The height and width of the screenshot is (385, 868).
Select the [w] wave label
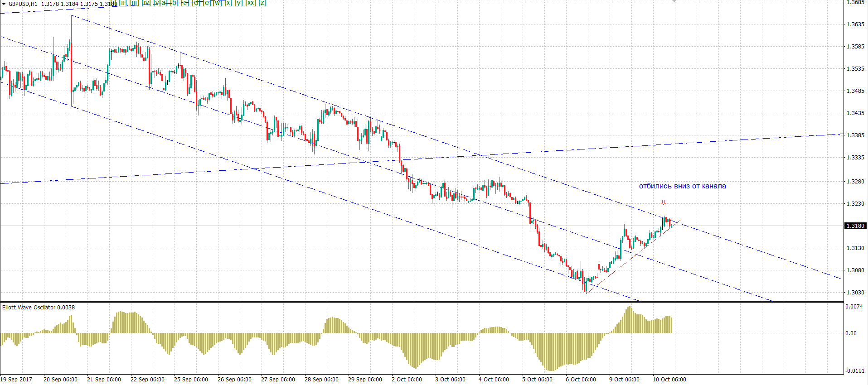(x=218, y=3)
